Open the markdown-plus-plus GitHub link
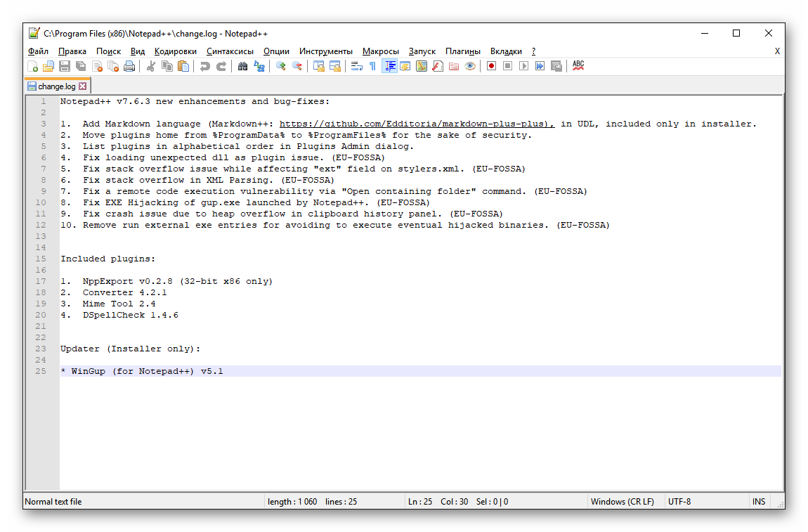The width and height of the screenshot is (808, 532). [x=417, y=124]
